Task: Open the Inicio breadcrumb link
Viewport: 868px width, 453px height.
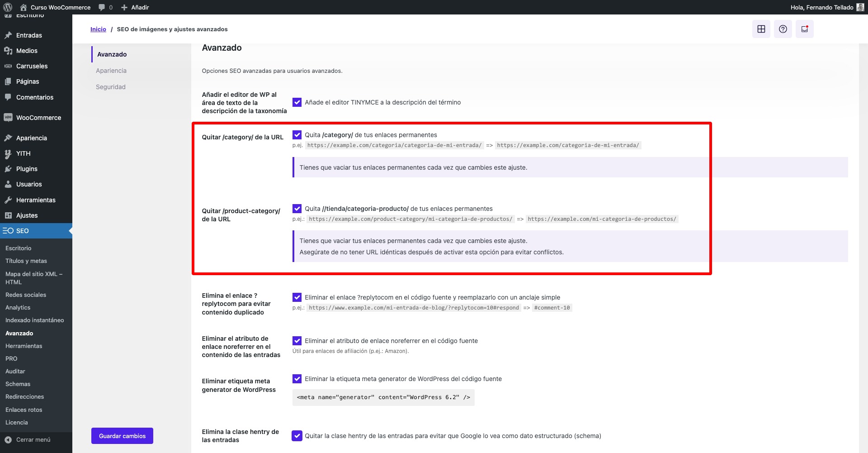Action: point(98,29)
